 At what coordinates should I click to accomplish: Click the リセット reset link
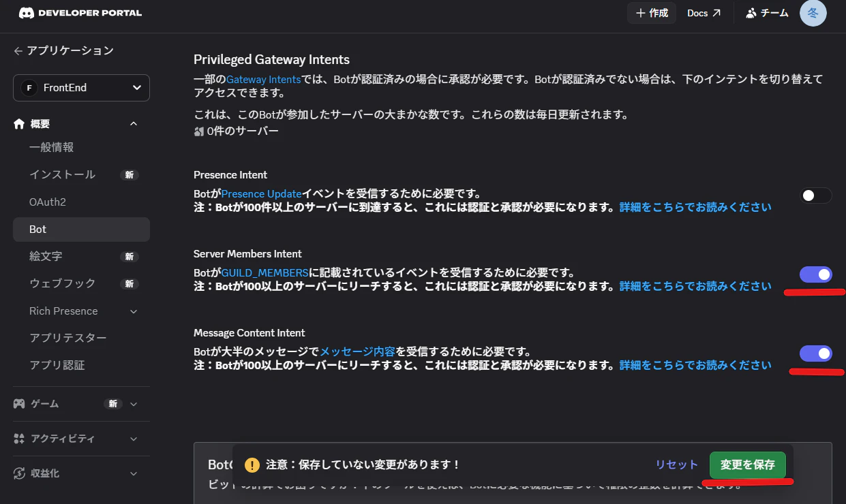coord(676,464)
